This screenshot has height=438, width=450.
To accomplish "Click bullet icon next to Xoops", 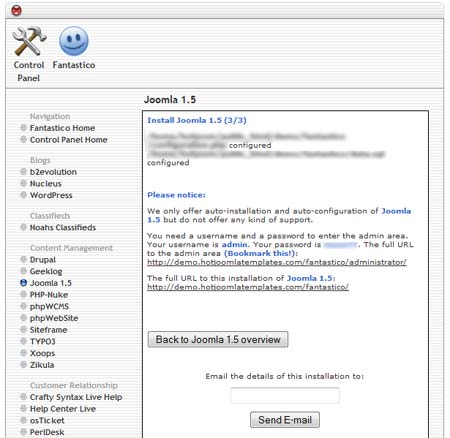I will tap(23, 353).
